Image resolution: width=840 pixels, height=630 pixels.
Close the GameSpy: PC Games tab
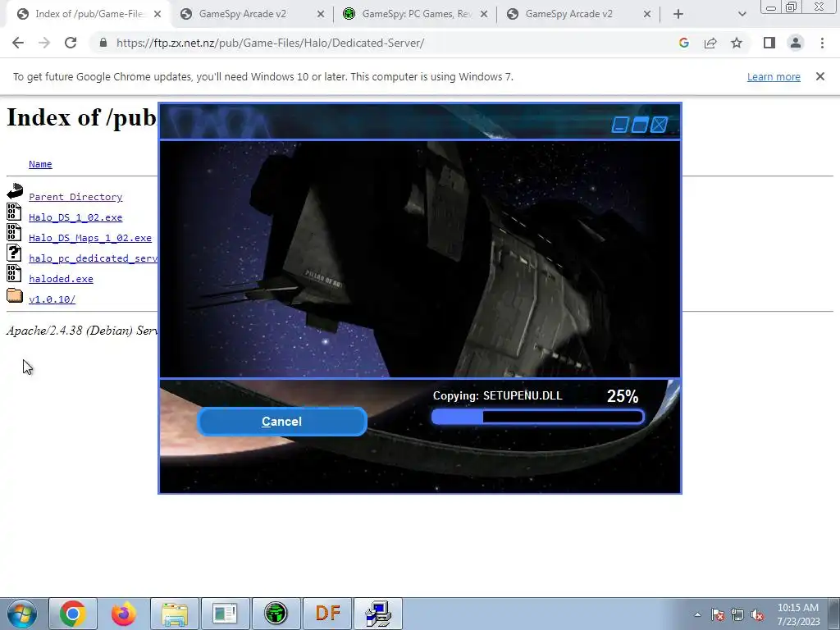tap(484, 14)
